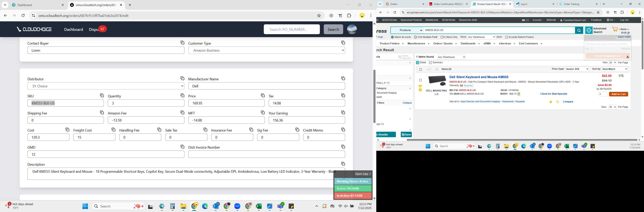The width and height of the screenshot is (644, 212).
Task: Copy the Tax field value
Action: coord(343,95)
